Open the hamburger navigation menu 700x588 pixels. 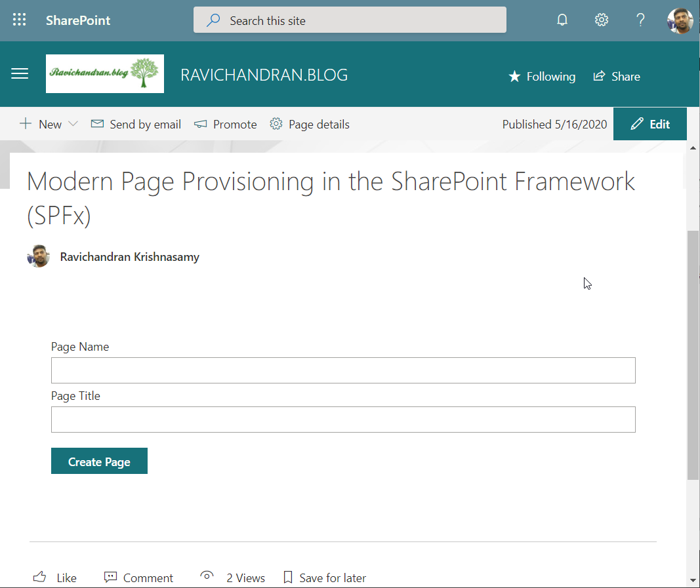[20, 74]
